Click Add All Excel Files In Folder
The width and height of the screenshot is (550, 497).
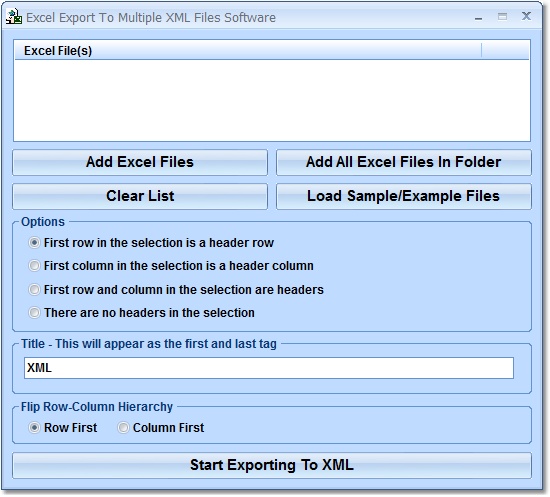pos(404,162)
